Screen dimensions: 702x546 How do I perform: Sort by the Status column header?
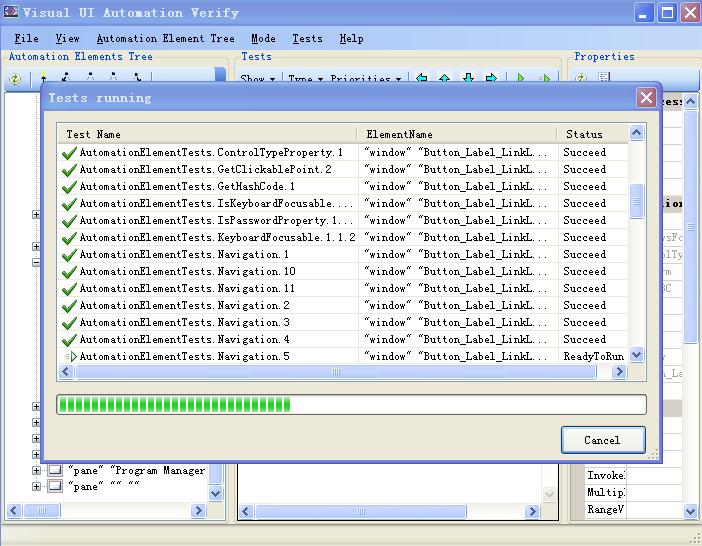pyautogui.click(x=592, y=134)
